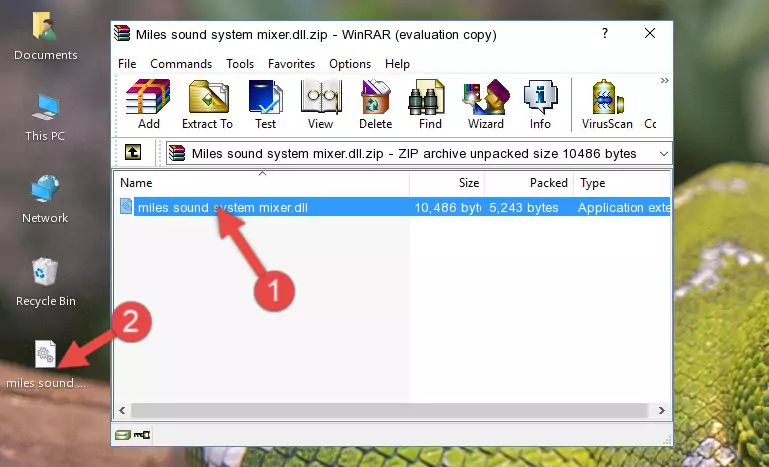Click the horizontal scrollbar right arrow

click(662, 411)
